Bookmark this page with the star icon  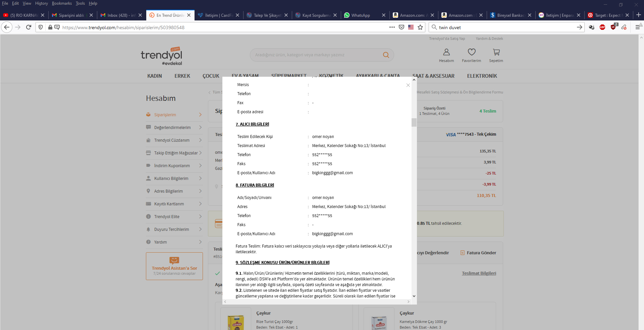420,27
